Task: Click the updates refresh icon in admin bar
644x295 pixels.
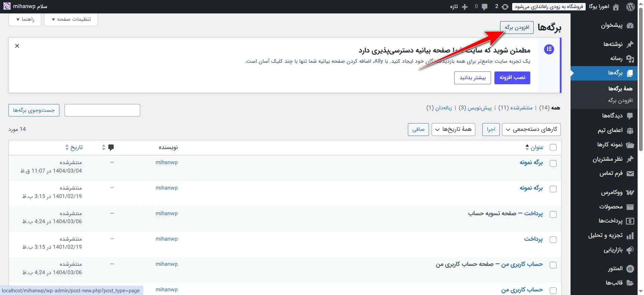Action: pos(505,7)
